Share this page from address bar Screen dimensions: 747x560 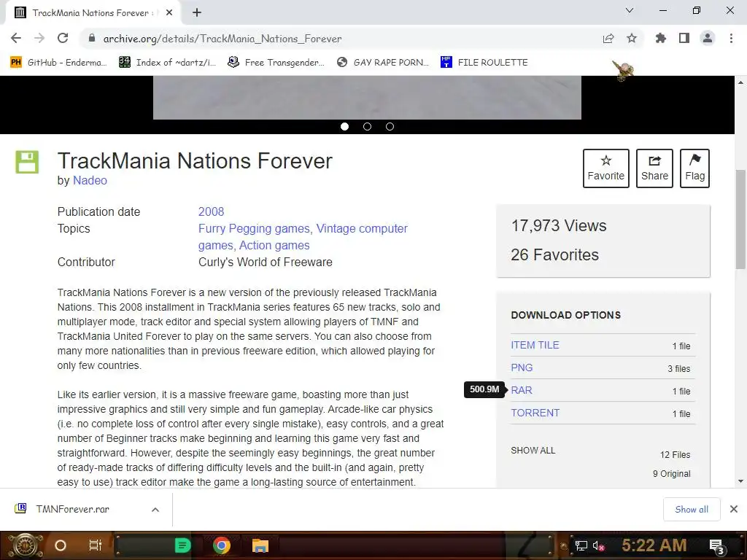pyautogui.click(x=608, y=39)
